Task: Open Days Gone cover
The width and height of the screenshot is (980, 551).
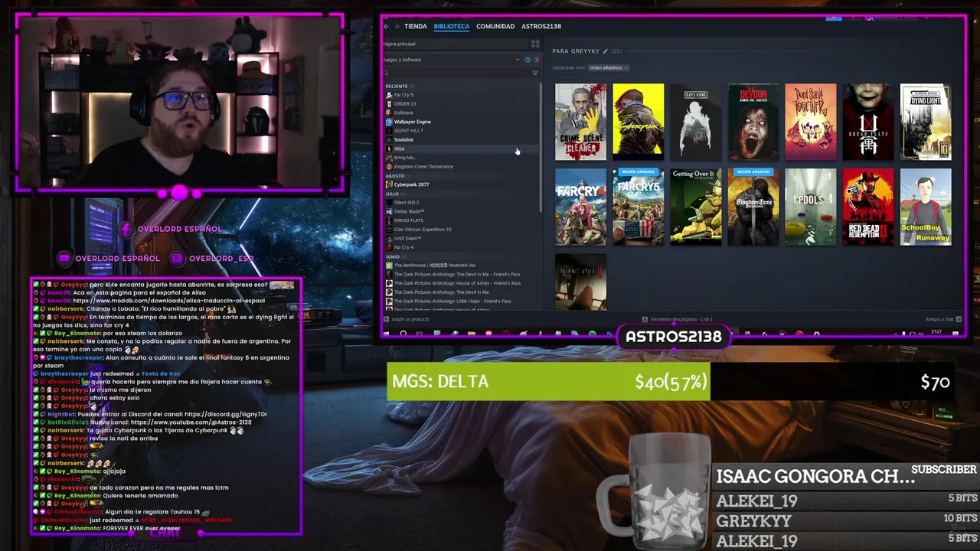Action: 696,122
